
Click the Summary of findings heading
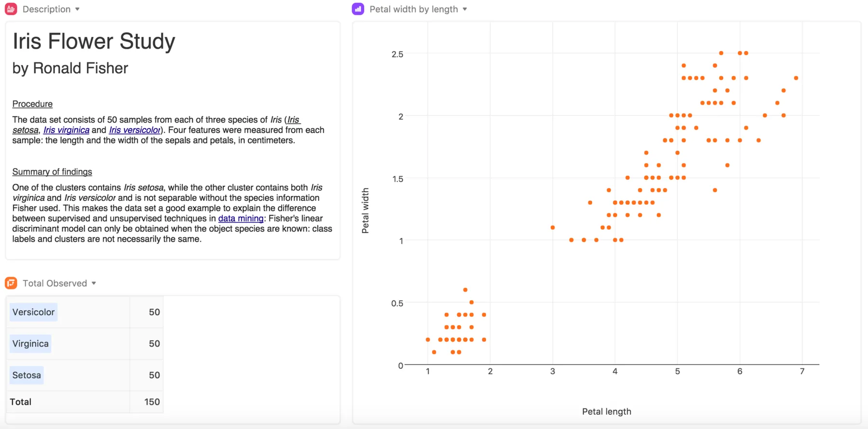click(52, 172)
